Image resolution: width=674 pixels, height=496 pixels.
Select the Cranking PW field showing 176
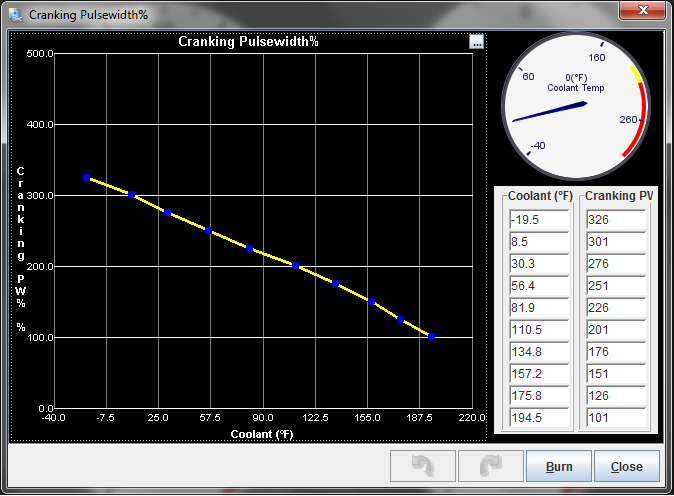616,352
